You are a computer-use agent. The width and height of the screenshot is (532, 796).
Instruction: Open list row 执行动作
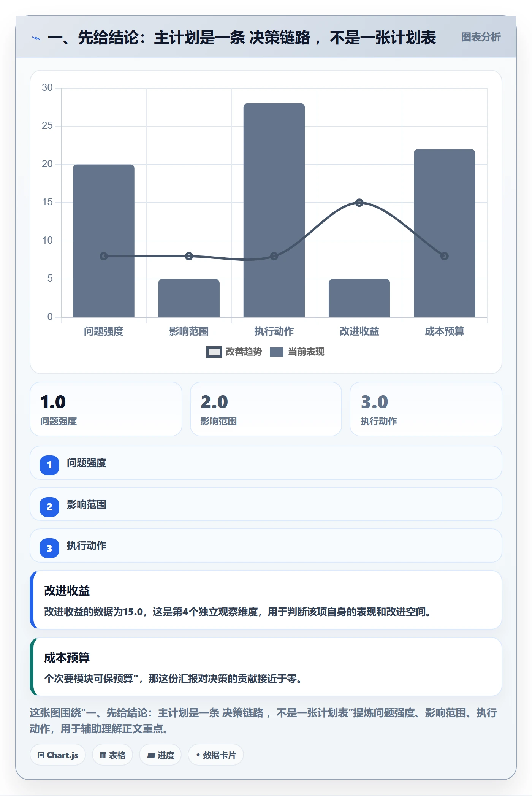tap(266, 545)
